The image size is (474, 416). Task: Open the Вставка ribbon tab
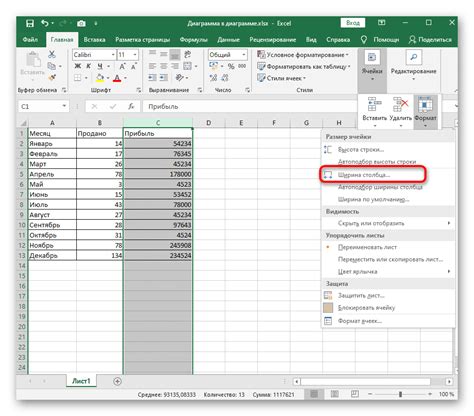click(x=94, y=40)
